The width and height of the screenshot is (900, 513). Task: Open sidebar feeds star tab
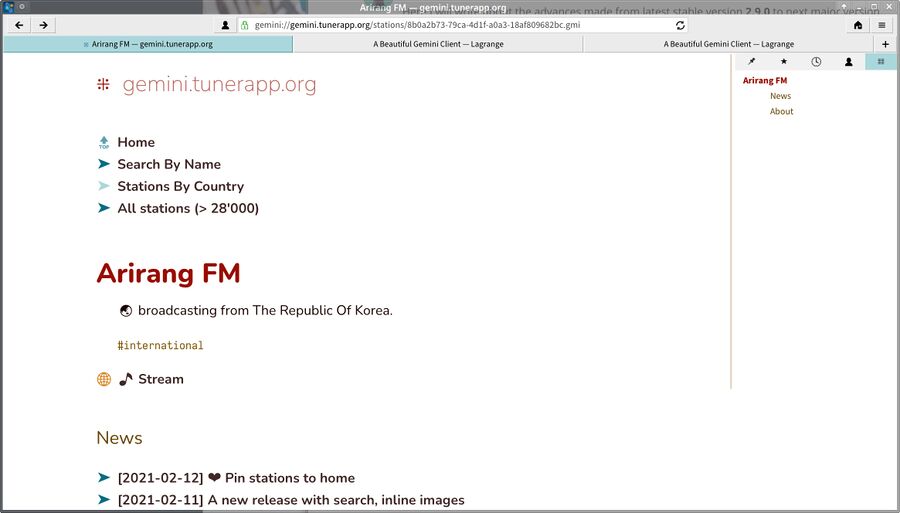(x=783, y=61)
